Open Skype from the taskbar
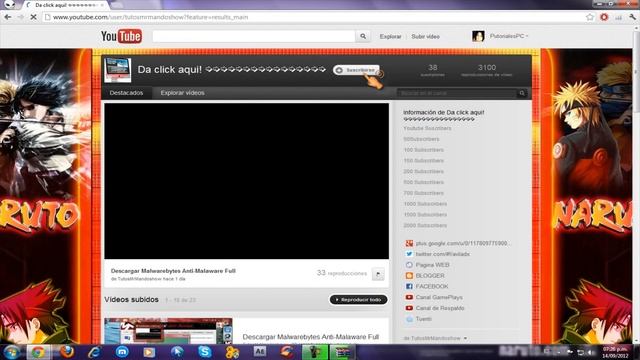The width and height of the screenshot is (640, 360). pyautogui.click(x=204, y=352)
